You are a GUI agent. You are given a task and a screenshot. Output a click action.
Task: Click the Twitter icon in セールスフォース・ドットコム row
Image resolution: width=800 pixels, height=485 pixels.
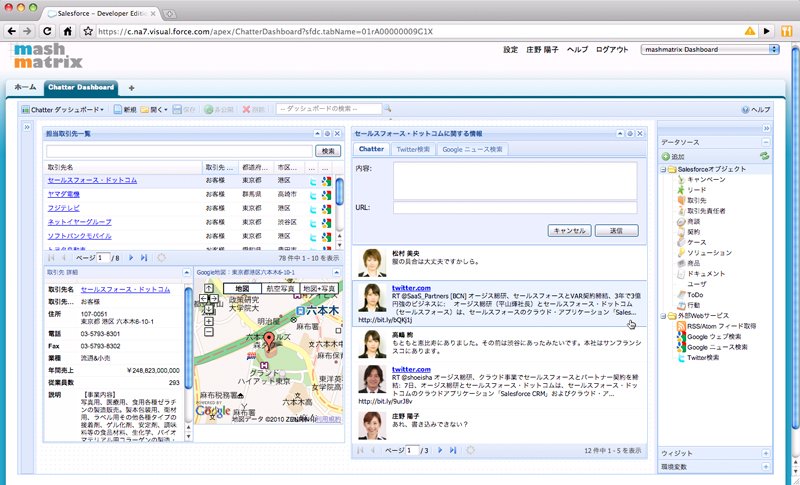tap(314, 181)
